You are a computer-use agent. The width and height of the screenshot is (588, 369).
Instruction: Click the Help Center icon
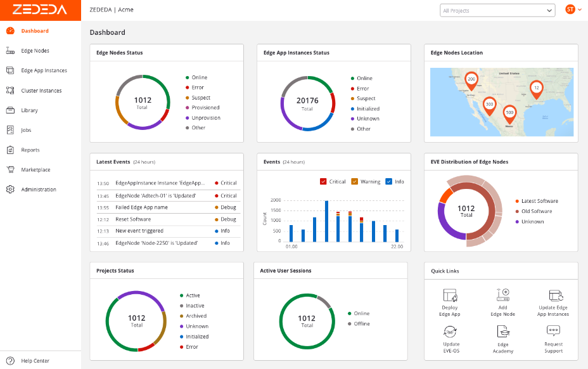click(10, 361)
